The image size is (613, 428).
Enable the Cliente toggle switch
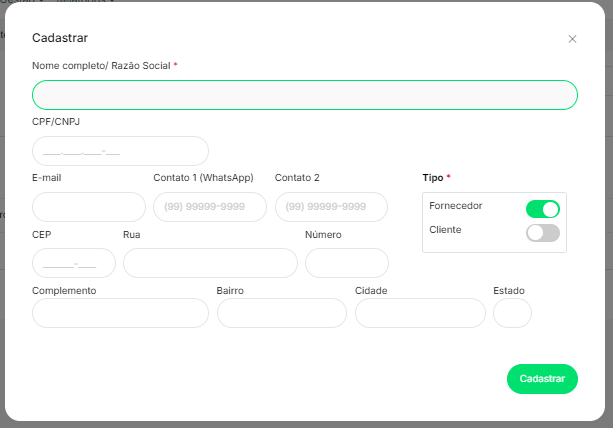[x=543, y=233]
